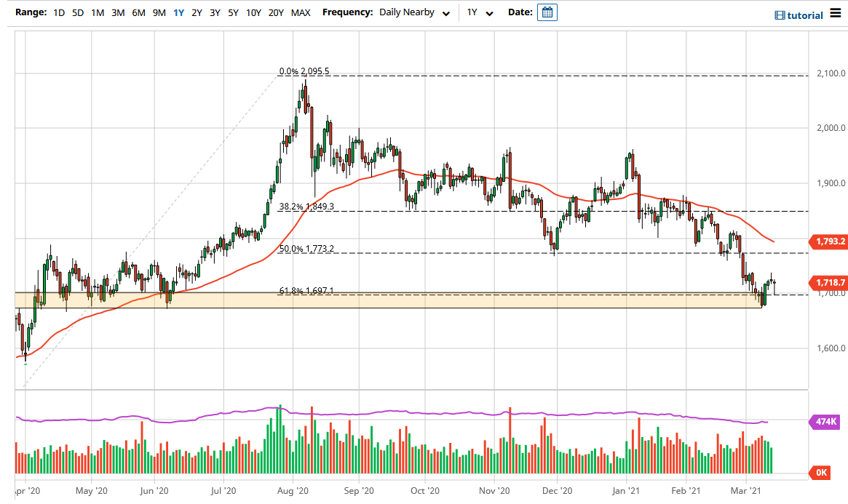The width and height of the screenshot is (848, 504).
Task: Select the 9M range
Action: tap(159, 12)
